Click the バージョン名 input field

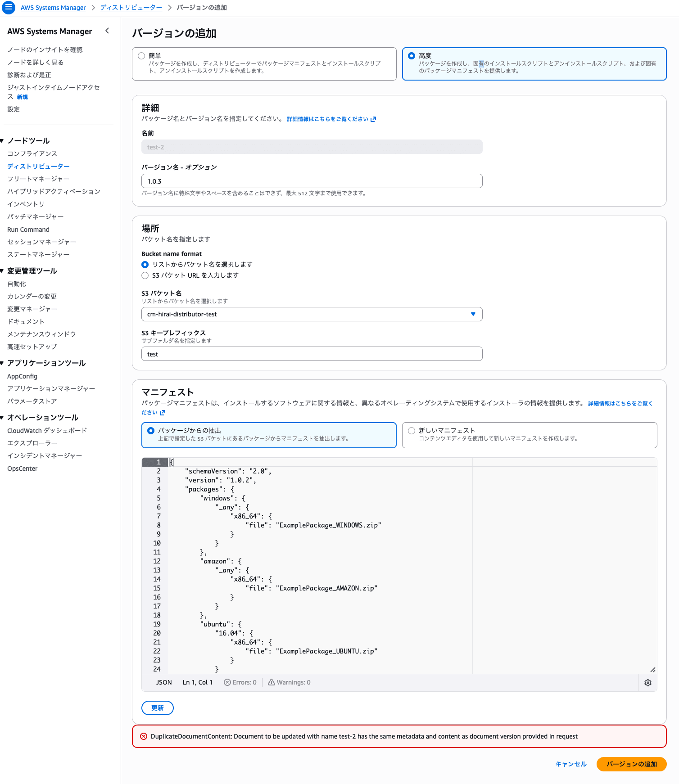click(x=312, y=181)
